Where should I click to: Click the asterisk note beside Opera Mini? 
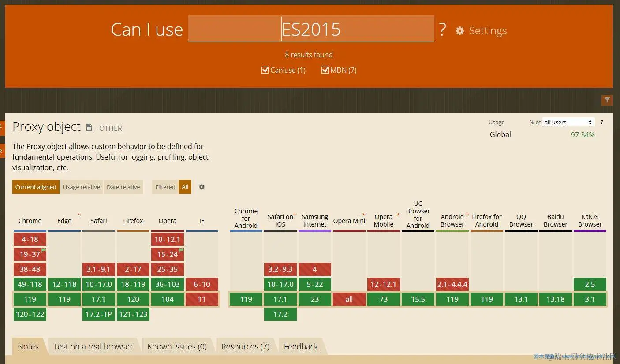[x=364, y=215]
